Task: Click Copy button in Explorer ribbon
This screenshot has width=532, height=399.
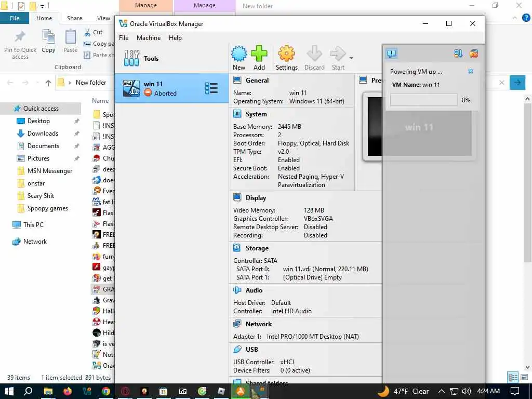Action: pos(48,42)
